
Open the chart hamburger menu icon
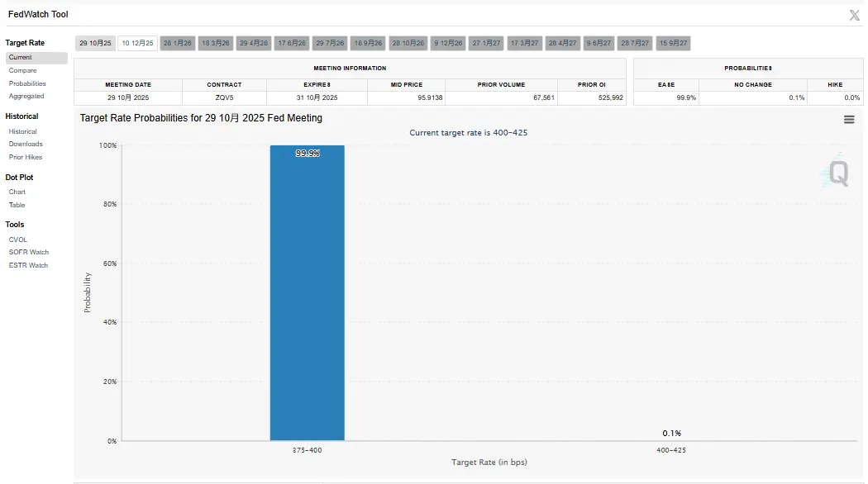point(849,120)
